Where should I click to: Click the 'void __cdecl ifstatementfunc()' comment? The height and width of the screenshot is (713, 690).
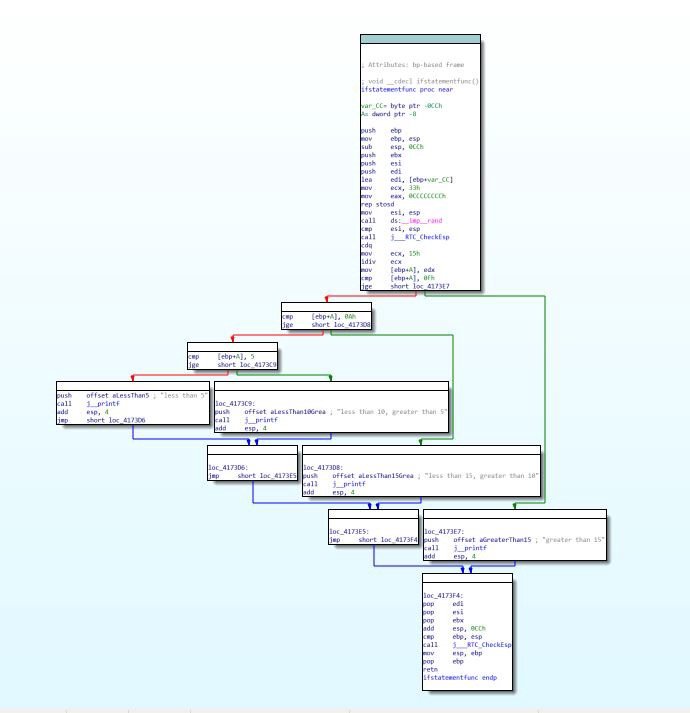pyautogui.click(x=420, y=81)
